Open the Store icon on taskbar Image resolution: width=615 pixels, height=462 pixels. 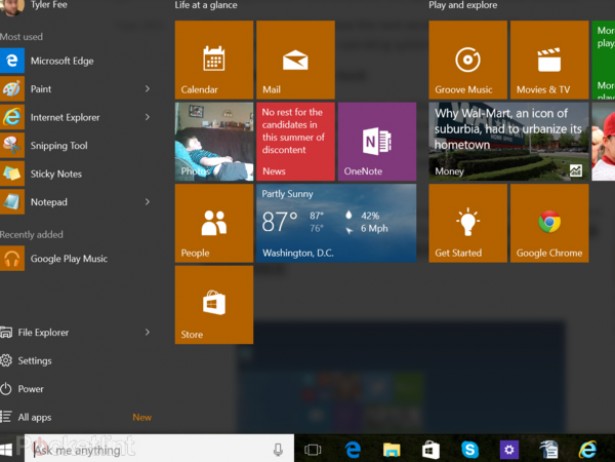(430, 449)
